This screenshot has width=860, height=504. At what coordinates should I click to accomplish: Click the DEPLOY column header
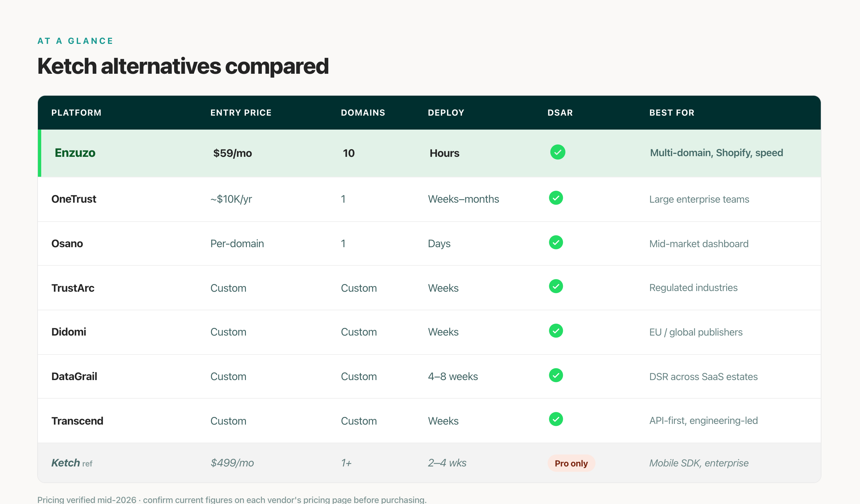(x=446, y=113)
